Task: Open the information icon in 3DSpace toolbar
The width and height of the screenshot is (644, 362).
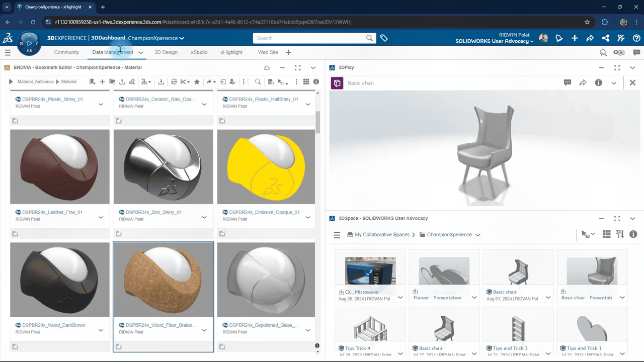Action: 633,234
